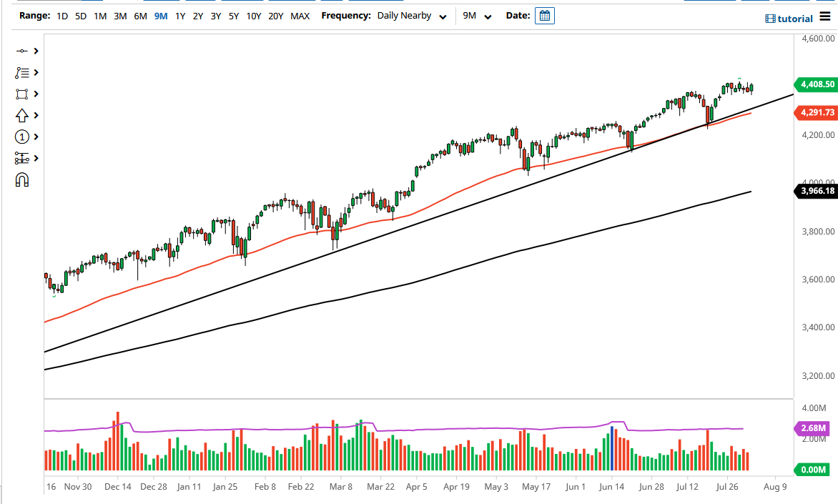
Task: Select the 5D range
Action: [80, 15]
